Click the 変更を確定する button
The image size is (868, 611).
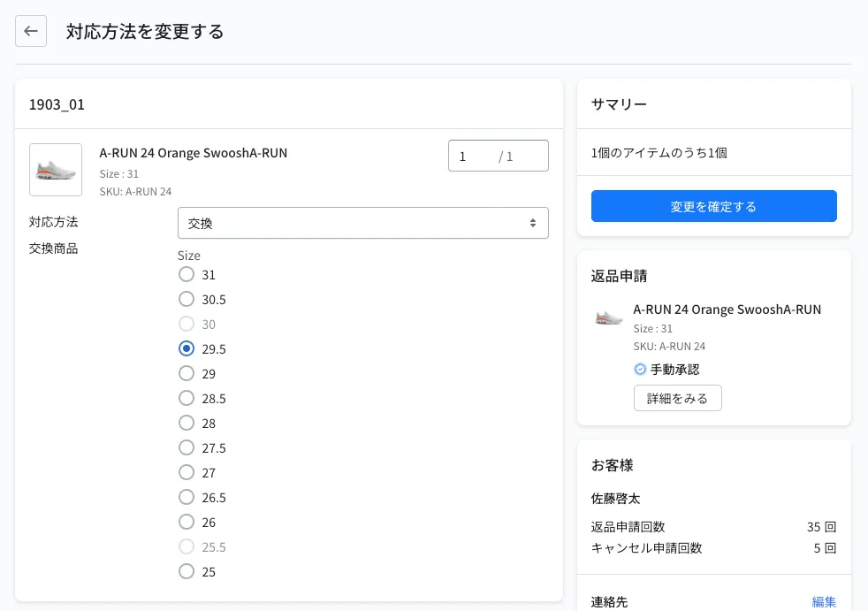coord(713,206)
